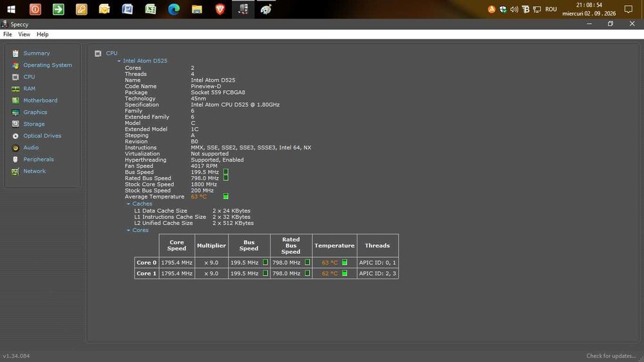Launch Microsoft Word from the taskbar
Viewport: 644px width, 362px height.
coord(128,9)
